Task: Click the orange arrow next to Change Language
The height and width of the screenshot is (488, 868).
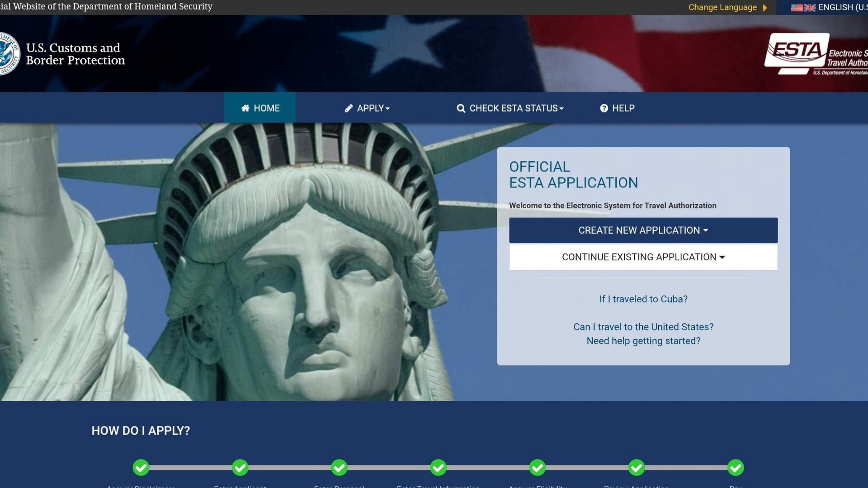Action: [765, 8]
